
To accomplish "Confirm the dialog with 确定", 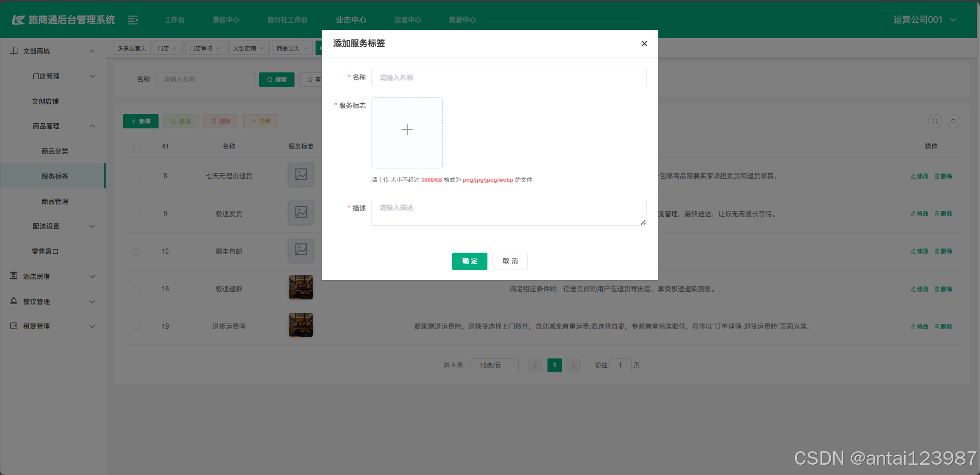I will click(469, 261).
